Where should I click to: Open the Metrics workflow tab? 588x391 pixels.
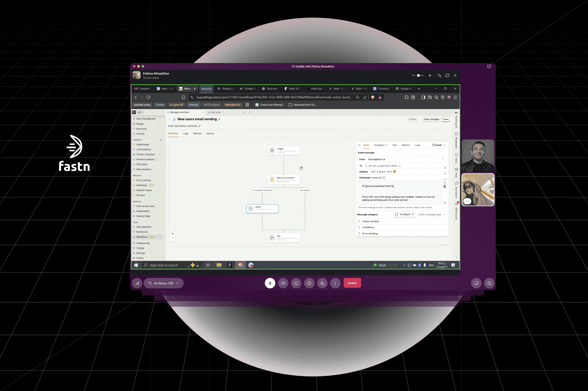click(x=197, y=133)
